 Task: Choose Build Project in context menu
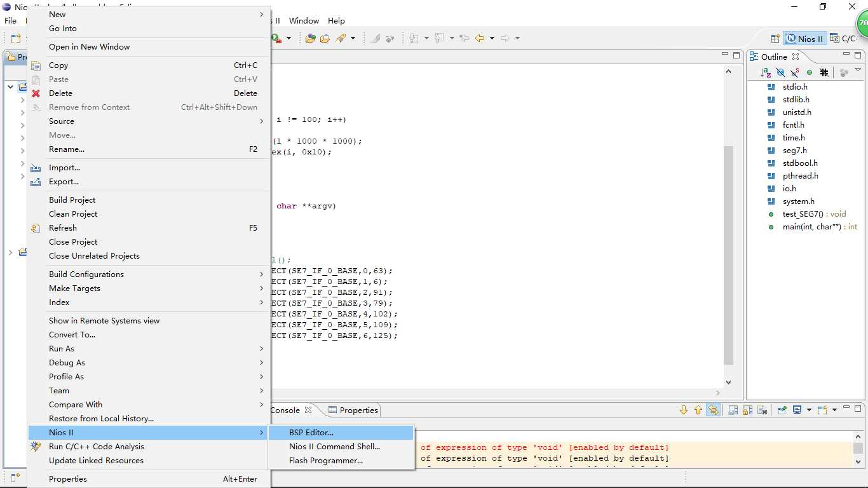(149, 200)
